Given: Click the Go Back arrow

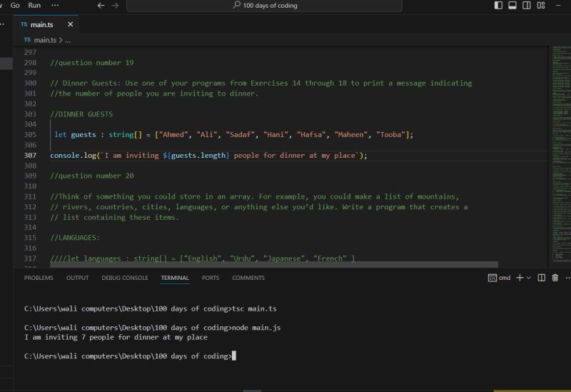Looking at the screenshot, I should pos(101,5).
